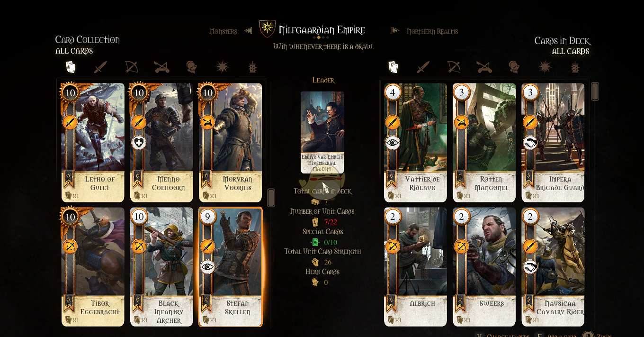Viewport: 644px width, 337px height.
Task: Select ranged combat filter in Card Collection
Action: [131, 67]
